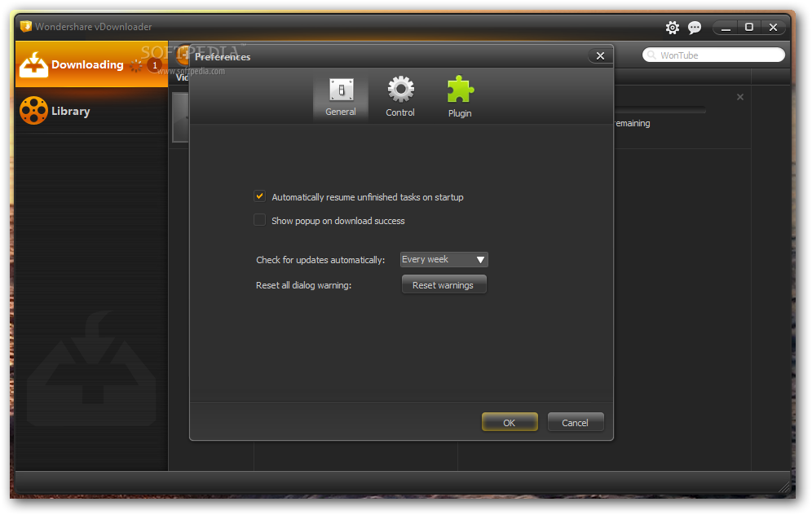The width and height of the screenshot is (812, 515).
Task: Close the Preferences dialog with X
Action: (x=600, y=56)
